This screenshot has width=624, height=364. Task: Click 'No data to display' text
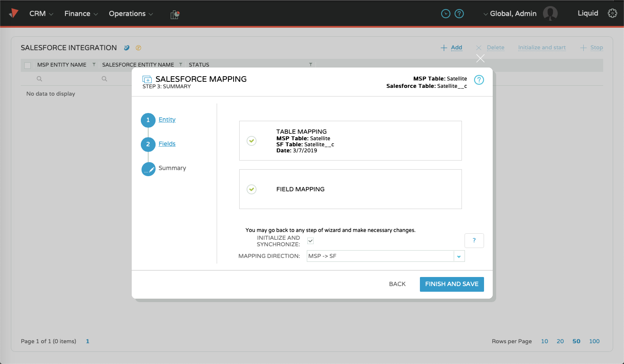point(51,93)
